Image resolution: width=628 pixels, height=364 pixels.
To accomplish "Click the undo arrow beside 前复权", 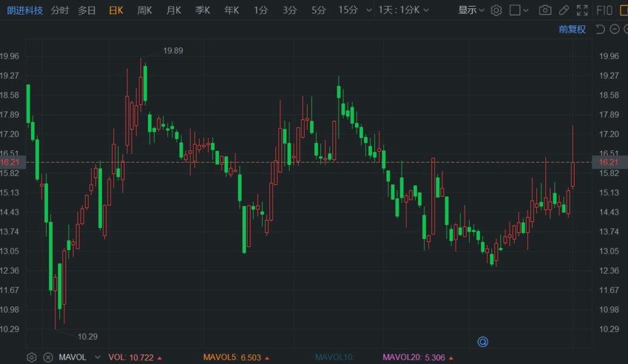I will [x=600, y=29].
